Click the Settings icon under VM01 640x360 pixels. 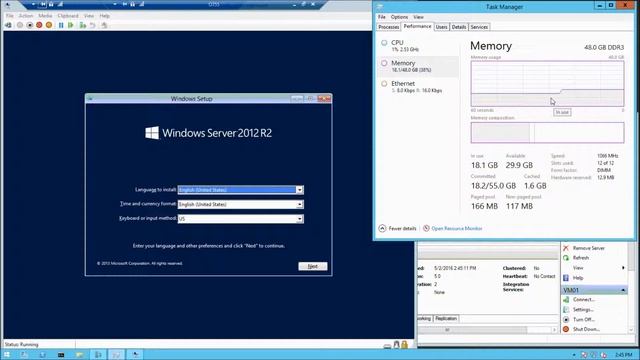[566, 310]
